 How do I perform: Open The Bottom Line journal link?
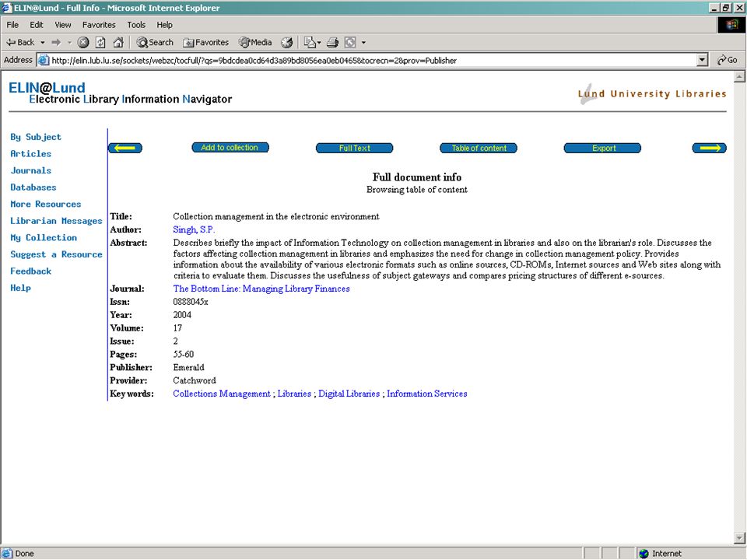click(x=261, y=289)
